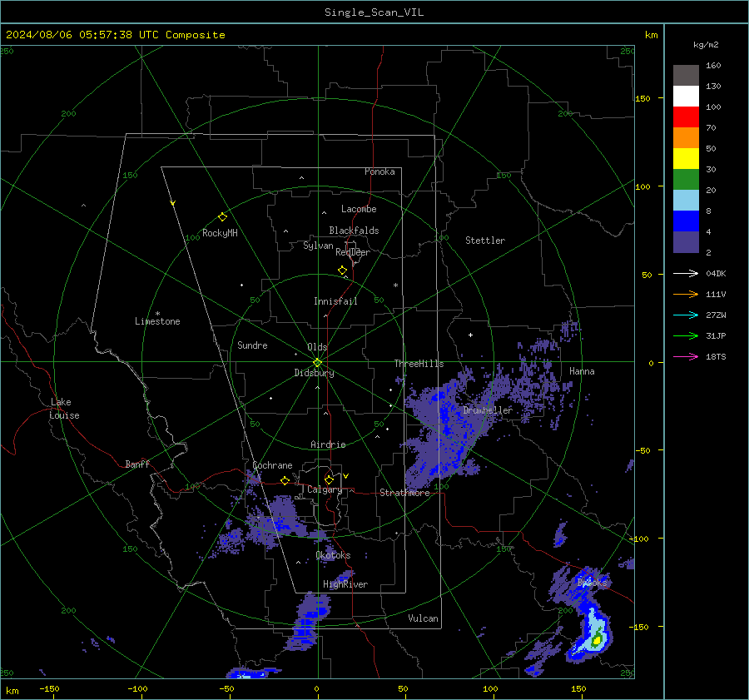Screen dimensions: 749x700
Task: Click the kg/m2 legend unit label
Action: 706,45
